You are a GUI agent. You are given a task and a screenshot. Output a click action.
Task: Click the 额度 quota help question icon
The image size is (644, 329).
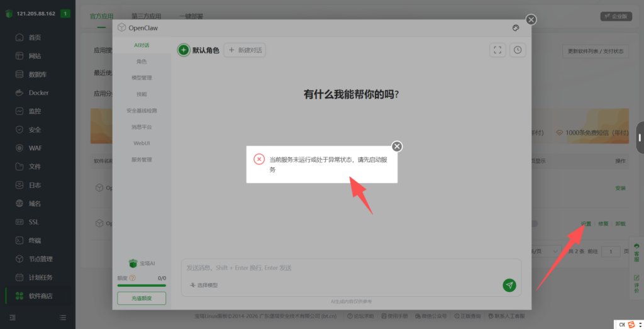132,278
